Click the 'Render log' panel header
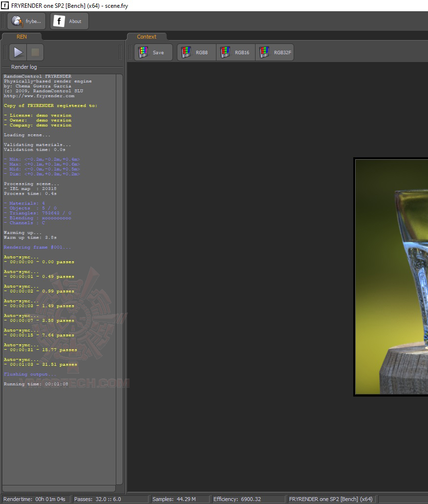Viewport: 428px width, 504px height. [x=24, y=67]
